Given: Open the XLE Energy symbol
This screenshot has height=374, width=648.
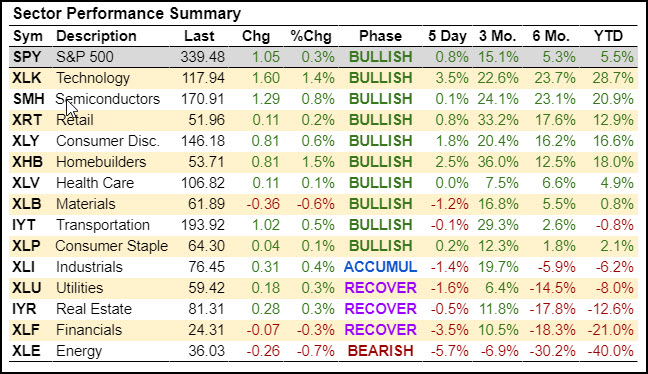Looking at the screenshot, I should coord(26,351).
